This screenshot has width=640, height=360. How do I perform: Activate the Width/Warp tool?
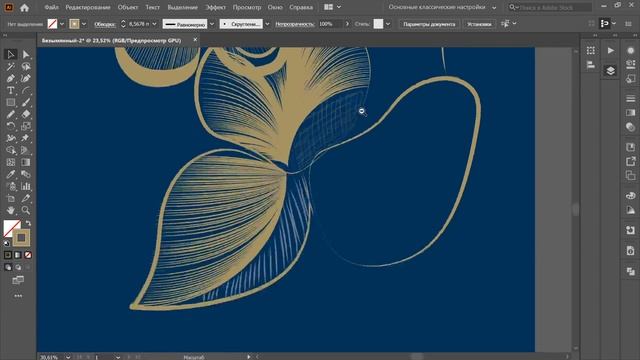point(11,138)
